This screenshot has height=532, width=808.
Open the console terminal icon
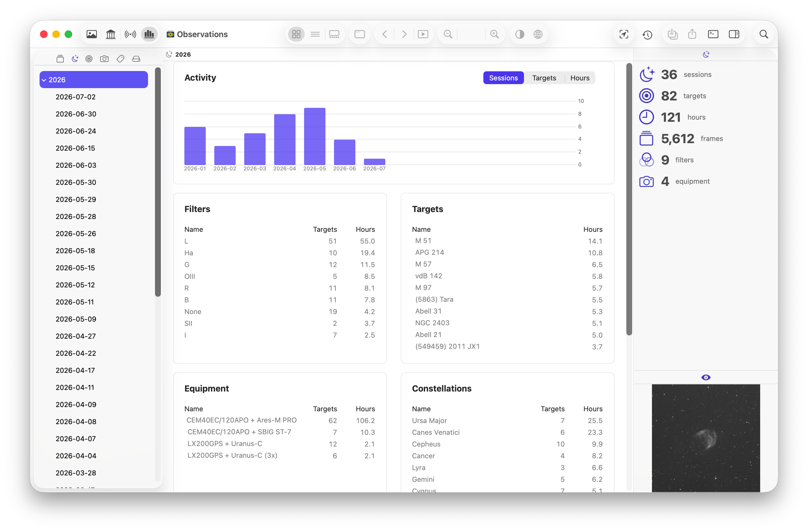[x=713, y=34]
